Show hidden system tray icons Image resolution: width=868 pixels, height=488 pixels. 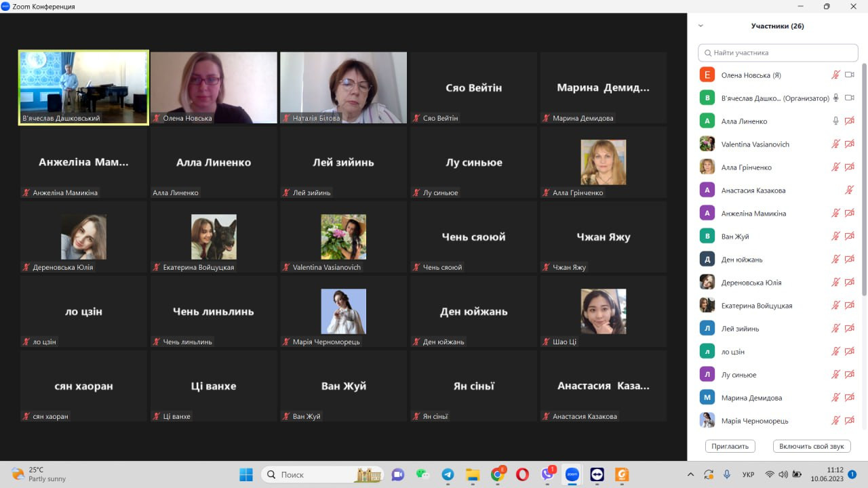pos(691,474)
